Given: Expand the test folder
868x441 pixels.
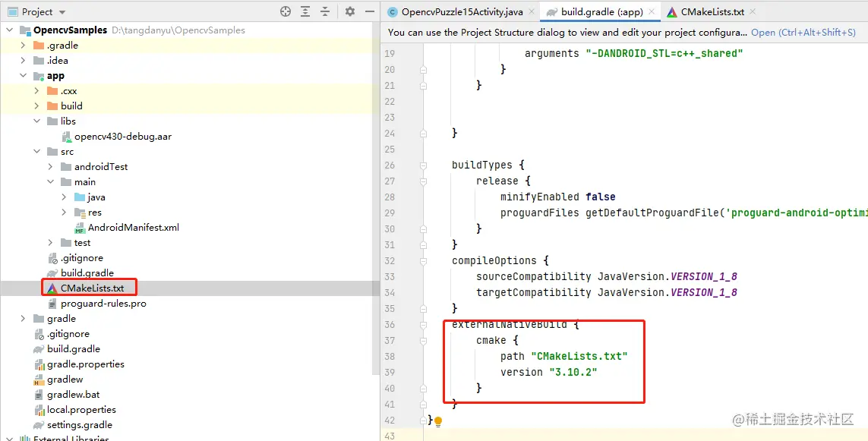Looking at the screenshot, I should click(x=50, y=242).
